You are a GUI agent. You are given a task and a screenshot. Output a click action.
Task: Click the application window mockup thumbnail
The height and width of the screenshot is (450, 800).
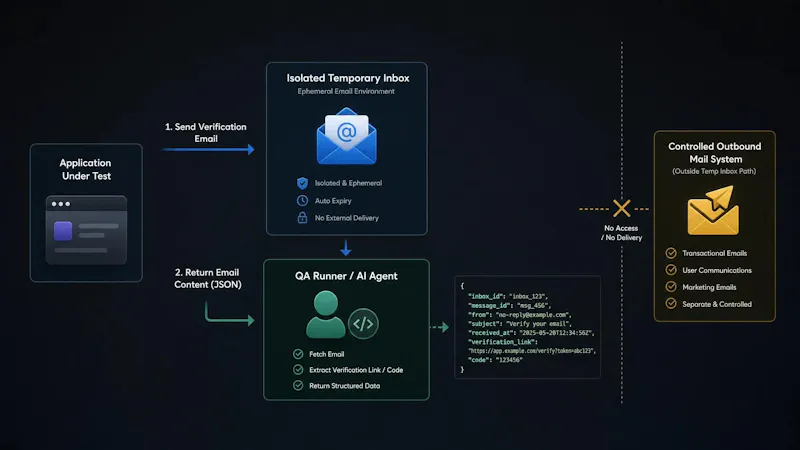[86, 230]
